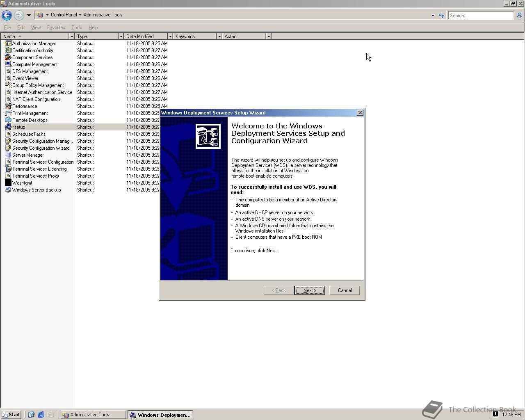The image size is (525, 420).
Task: Open the Keywords column dropdown arrow
Action: coord(219,37)
